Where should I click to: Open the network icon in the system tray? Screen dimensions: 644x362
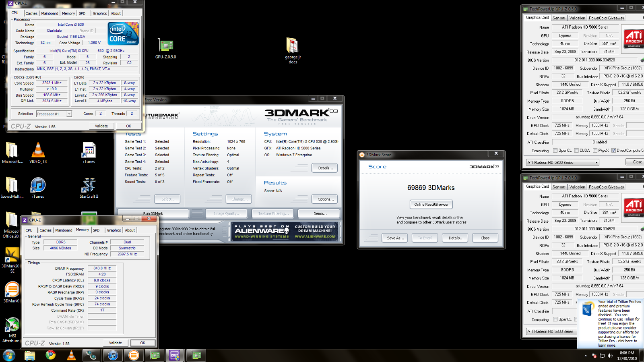(x=602, y=356)
